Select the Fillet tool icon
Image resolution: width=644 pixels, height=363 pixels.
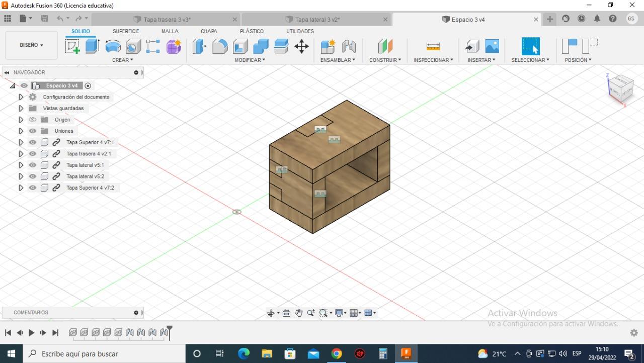[220, 47]
